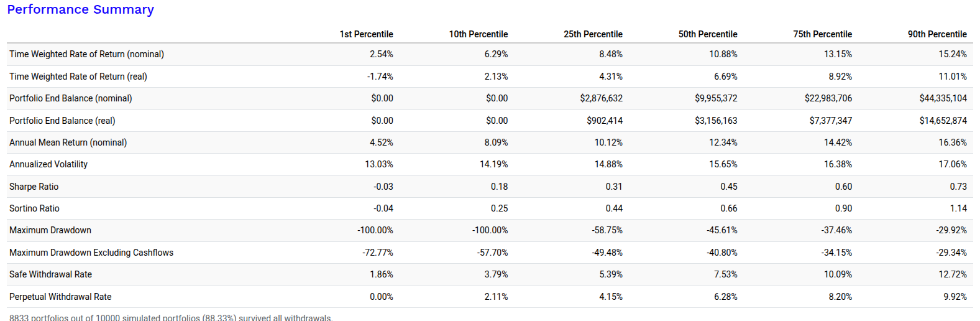Select the Sharpe Ratio row label

[x=34, y=187]
